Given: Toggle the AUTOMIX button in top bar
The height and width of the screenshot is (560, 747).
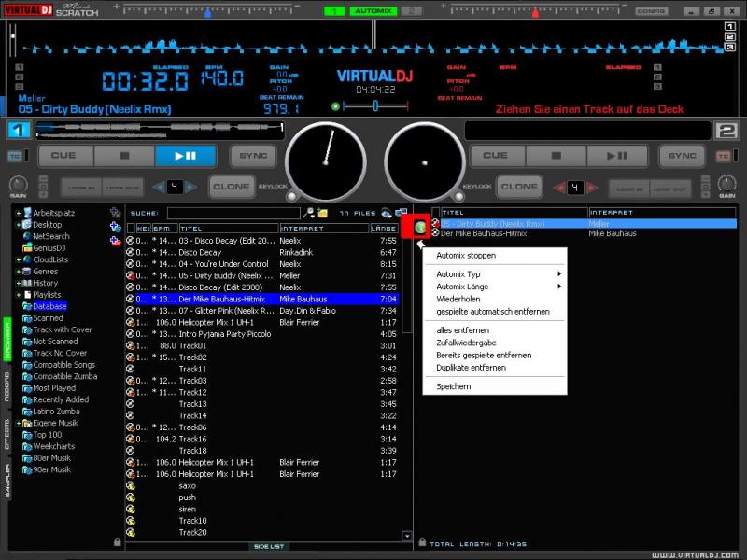Looking at the screenshot, I should pyautogui.click(x=373, y=11).
